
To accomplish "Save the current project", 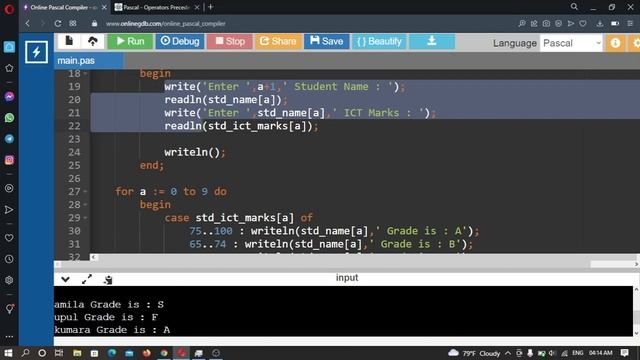I will click(327, 41).
